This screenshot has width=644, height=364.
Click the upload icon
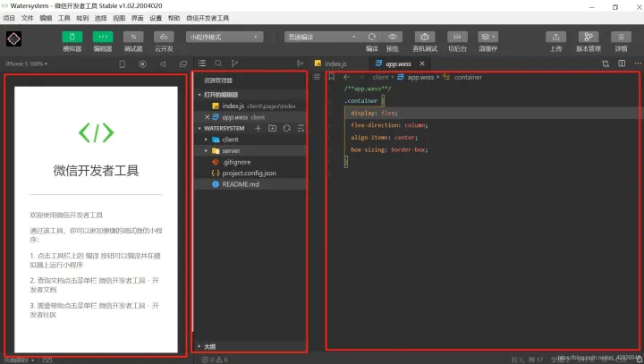[555, 37]
